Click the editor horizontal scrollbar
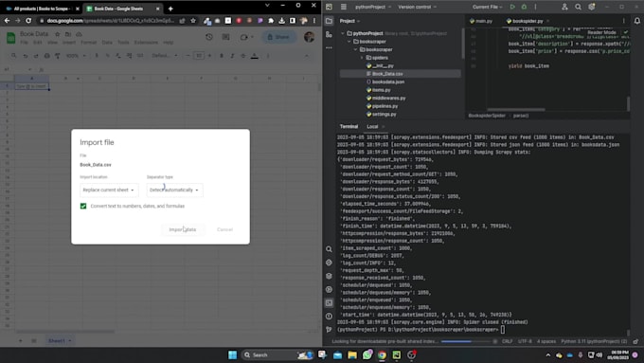 (x=516, y=110)
